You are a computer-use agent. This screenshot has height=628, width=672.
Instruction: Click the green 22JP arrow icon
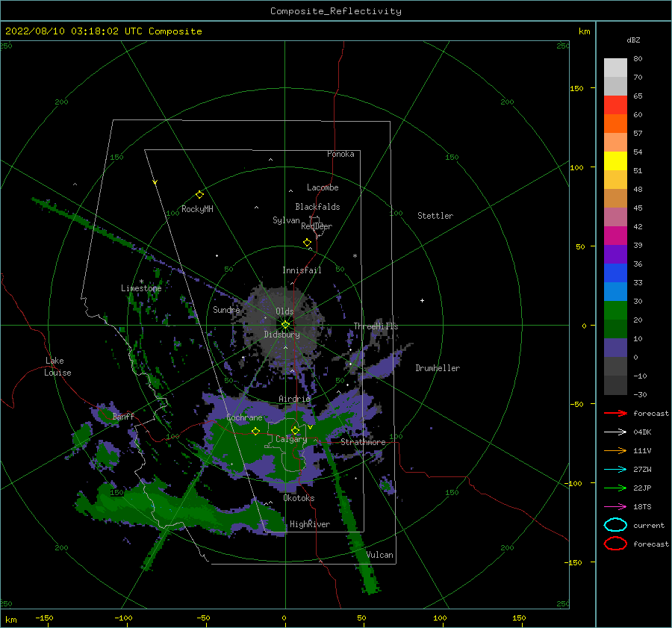(x=615, y=488)
